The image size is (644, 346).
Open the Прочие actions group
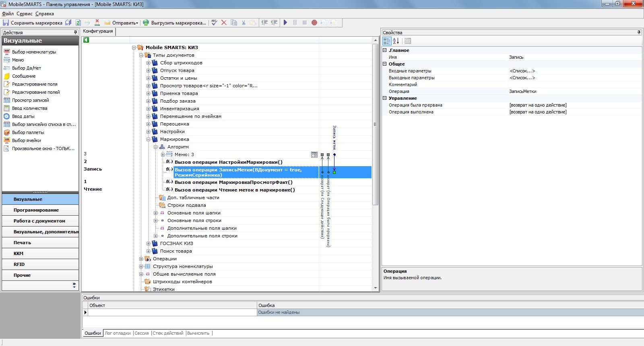point(40,275)
